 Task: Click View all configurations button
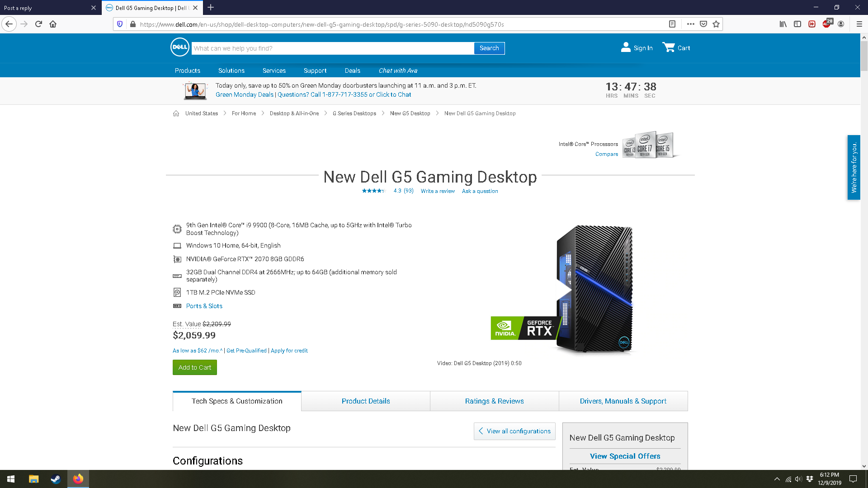514,431
